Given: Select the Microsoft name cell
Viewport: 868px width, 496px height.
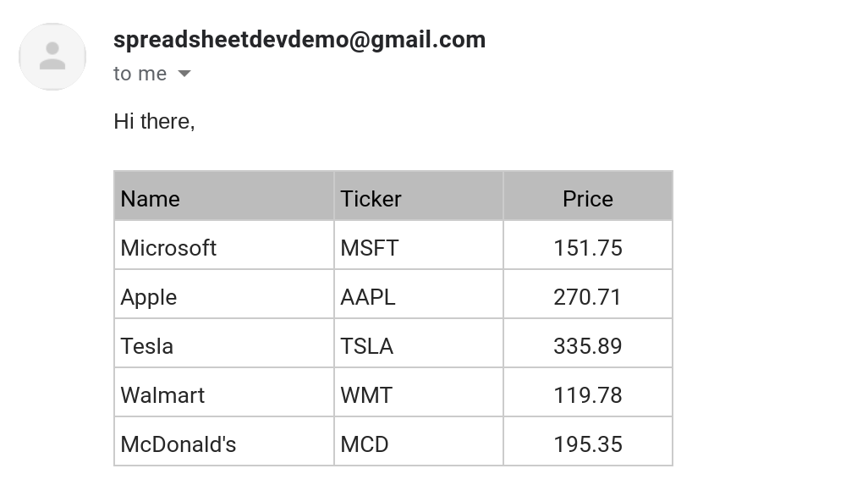Looking at the screenshot, I should point(224,245).
